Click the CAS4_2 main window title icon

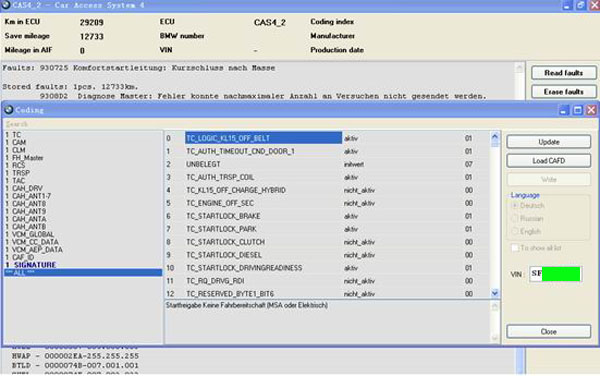(5, 5)
